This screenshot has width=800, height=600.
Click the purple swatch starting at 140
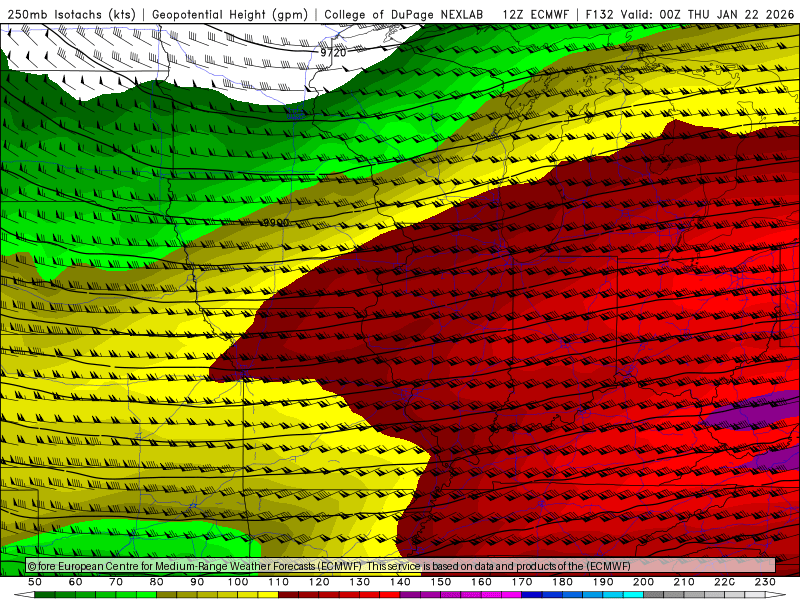point(410,595)
